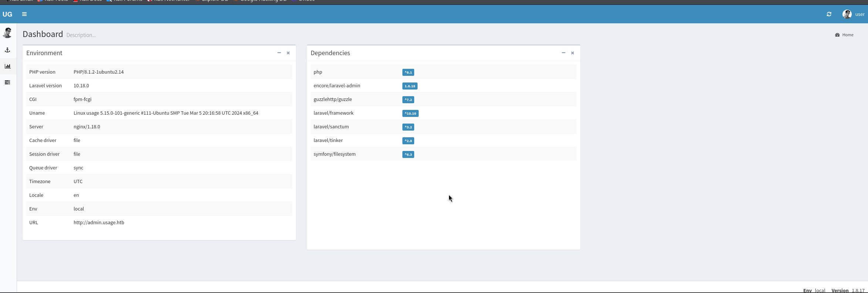Screen dimensions: 868x293
Task: Click the sidebar profile avatar
Action: (x=7, y=33)
